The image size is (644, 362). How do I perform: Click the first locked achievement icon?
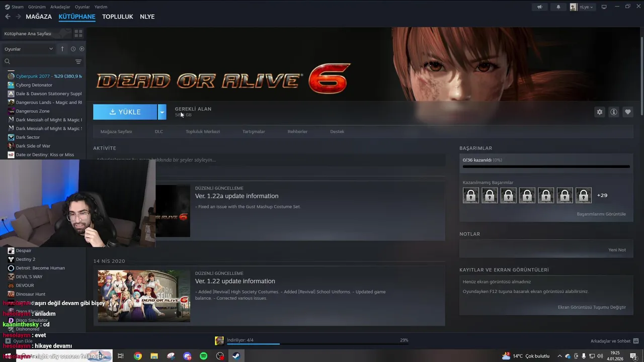[471, 196]
